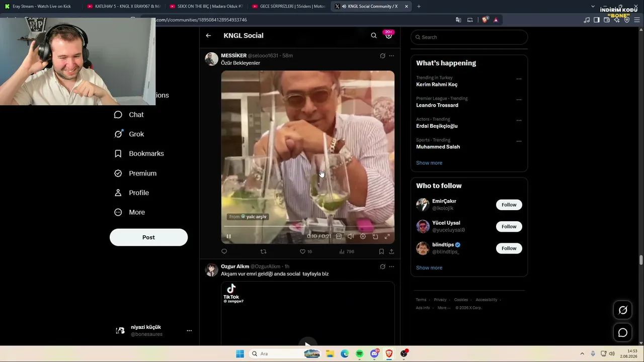Expand the video to fullscreen
The image size is (644, 362).
[x=387, y=236]
